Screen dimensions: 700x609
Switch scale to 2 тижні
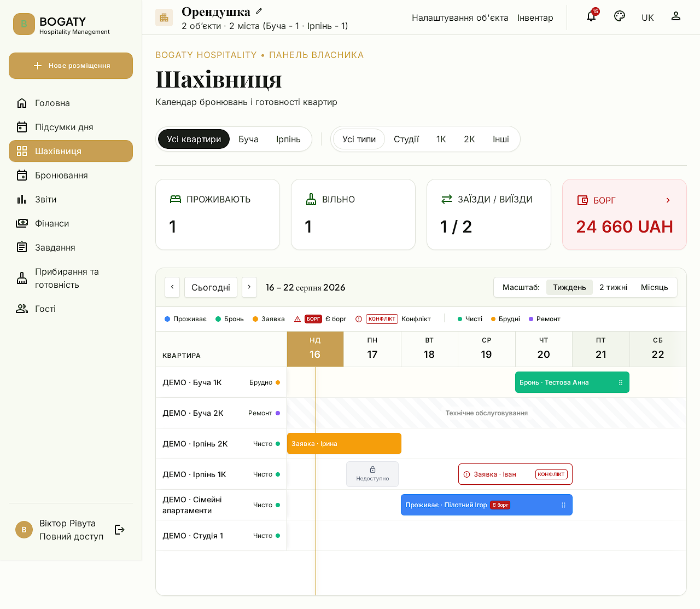pos(614,287)
